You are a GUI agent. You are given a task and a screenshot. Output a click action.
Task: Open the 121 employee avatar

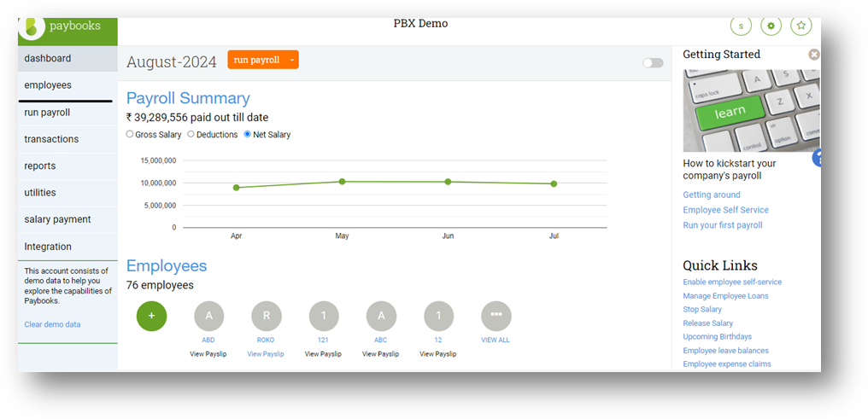pos(324,316)
